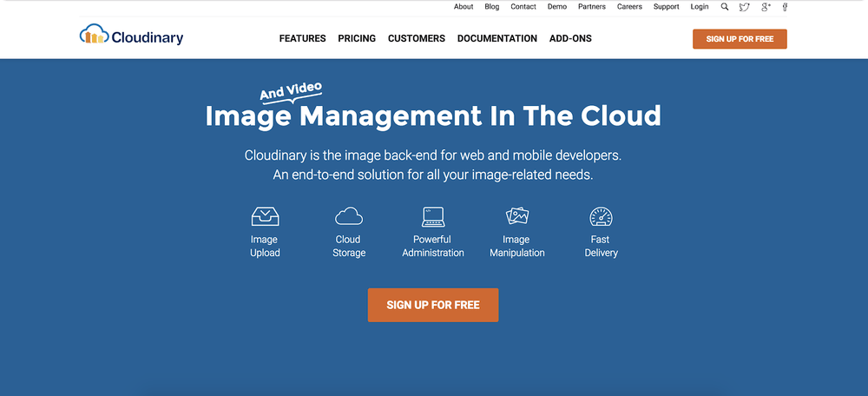This screenshot has width=868, height=396.
Task: Select the Powerful Administration laptop icon
Action: [x=433, y=216]
